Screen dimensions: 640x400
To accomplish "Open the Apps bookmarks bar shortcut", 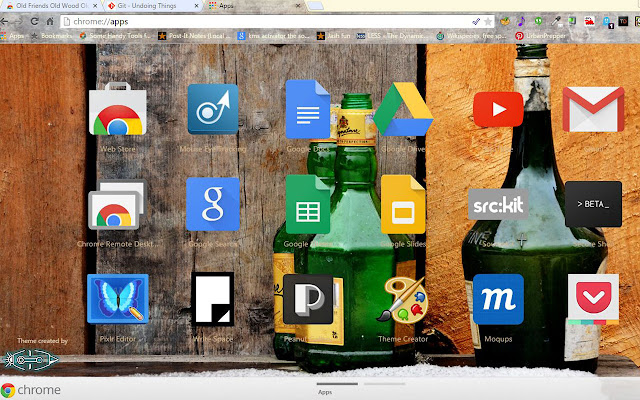I will tap(12, 36).
